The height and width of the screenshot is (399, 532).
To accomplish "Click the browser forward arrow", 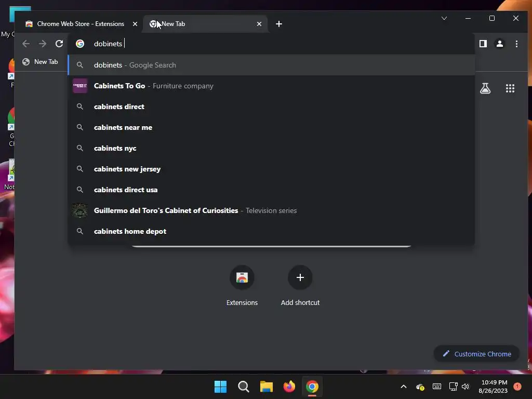I will click(x=43, y=44).
